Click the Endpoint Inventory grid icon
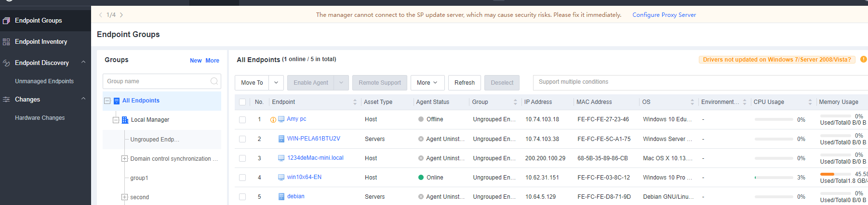The image size is (868, 205). pos(6,42)
